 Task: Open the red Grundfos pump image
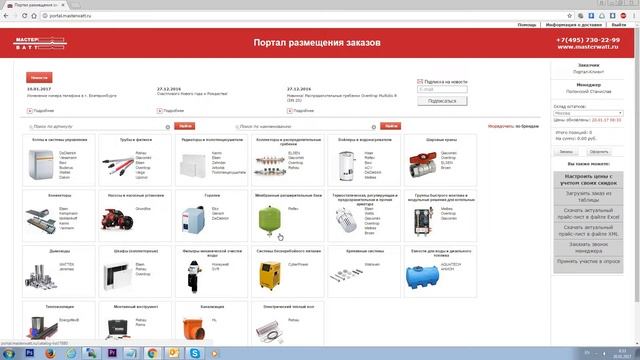117,220
